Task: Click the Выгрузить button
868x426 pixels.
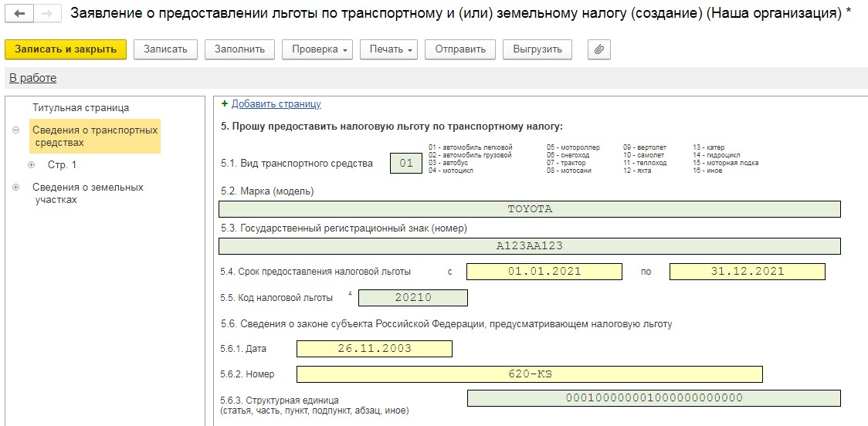Action: [537, 49]
